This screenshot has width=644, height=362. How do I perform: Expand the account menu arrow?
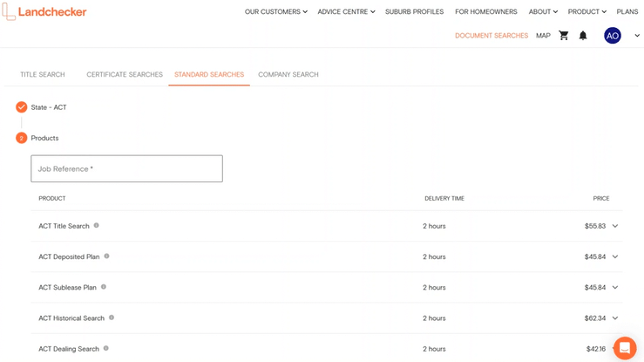click(637, 36)
